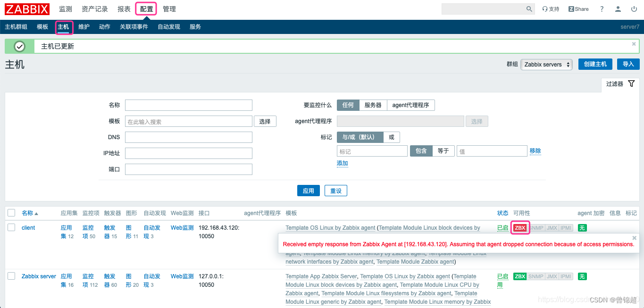Open the help question mark
This screenshot has height=308, width=644.
click(602, 9)
